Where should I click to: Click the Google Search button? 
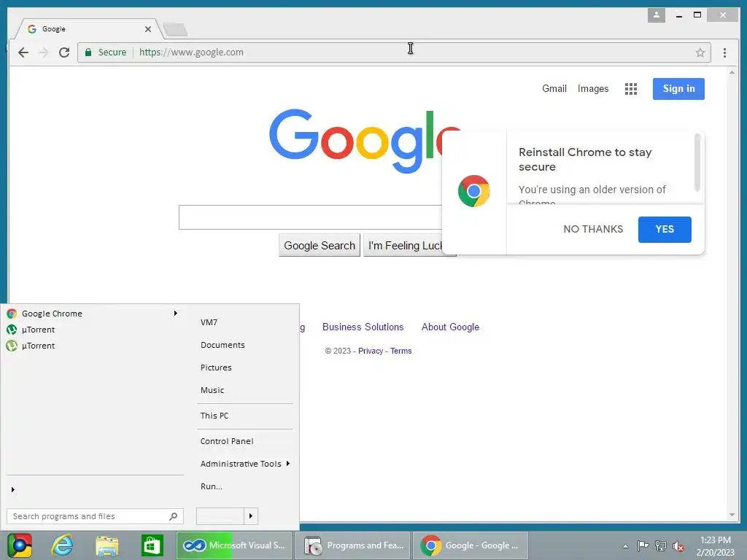click(320, 245)
